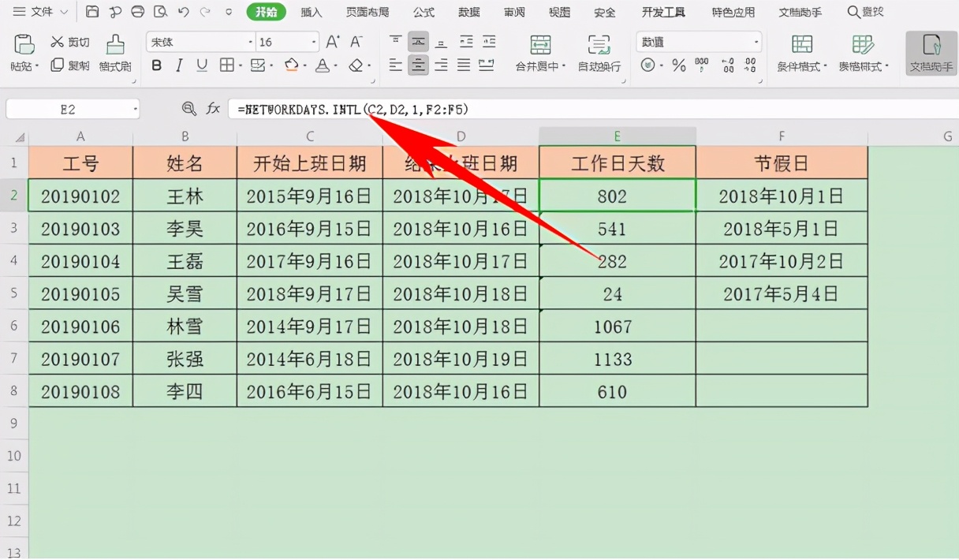The image size is (959, 560).
Task: Open the 文件 File menu
Action: point(40,12)
